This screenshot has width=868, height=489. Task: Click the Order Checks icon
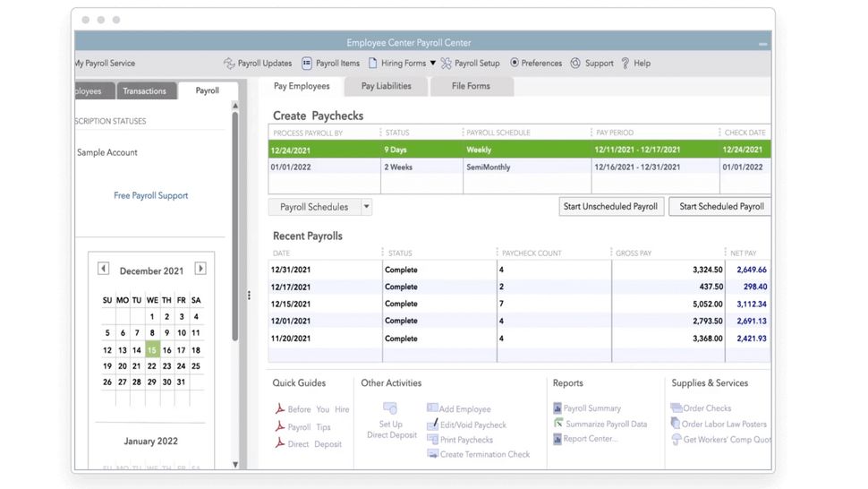tap(676, 408)
